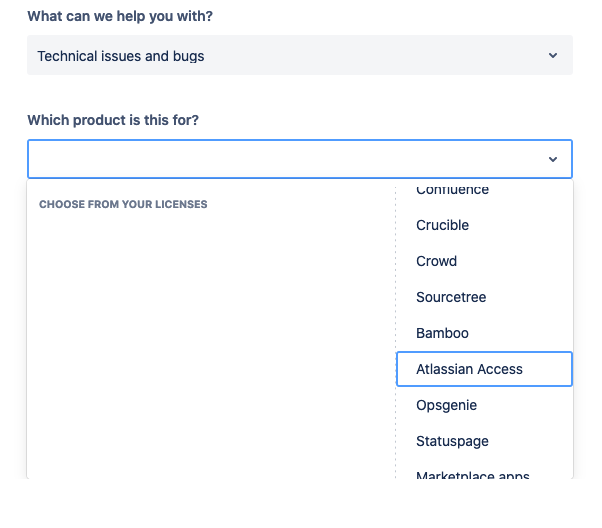Pick Opsgenie from the product options

click(446, 405)
